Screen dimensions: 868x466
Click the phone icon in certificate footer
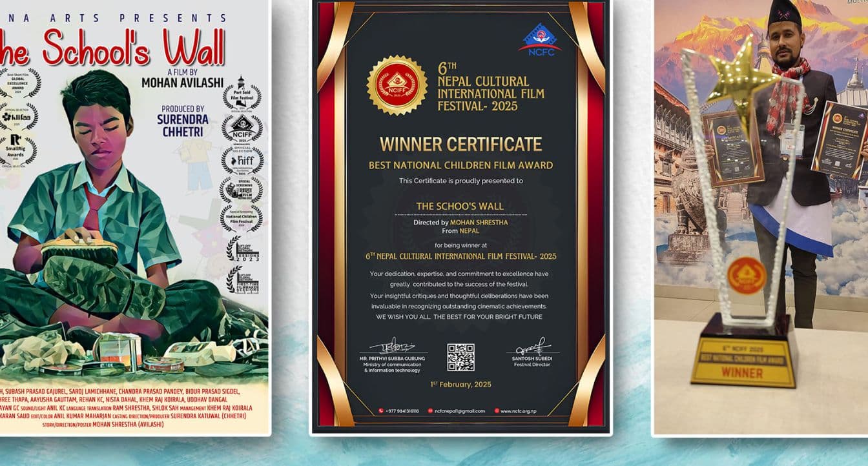[382, 411]
